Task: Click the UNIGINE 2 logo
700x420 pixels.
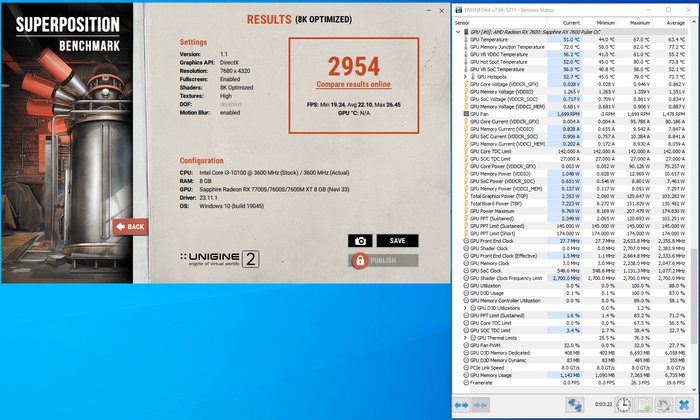Action: [220, 259]
